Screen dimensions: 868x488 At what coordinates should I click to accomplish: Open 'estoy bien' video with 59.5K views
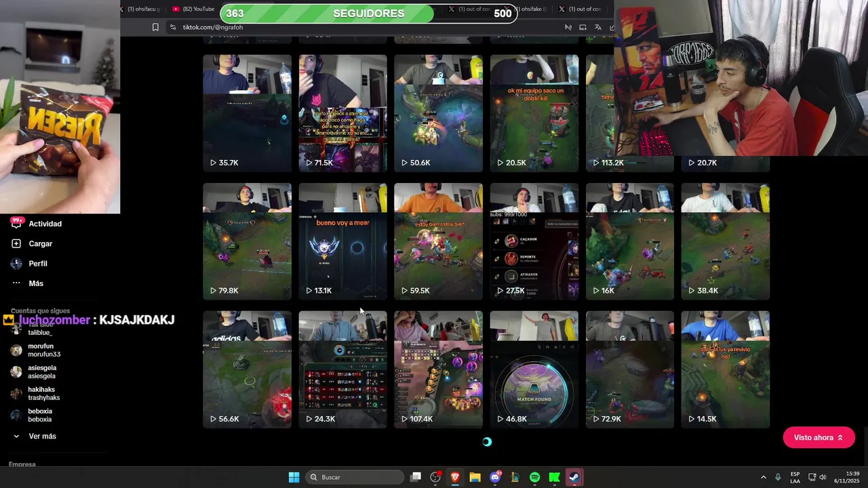click(x=438, y=241)
